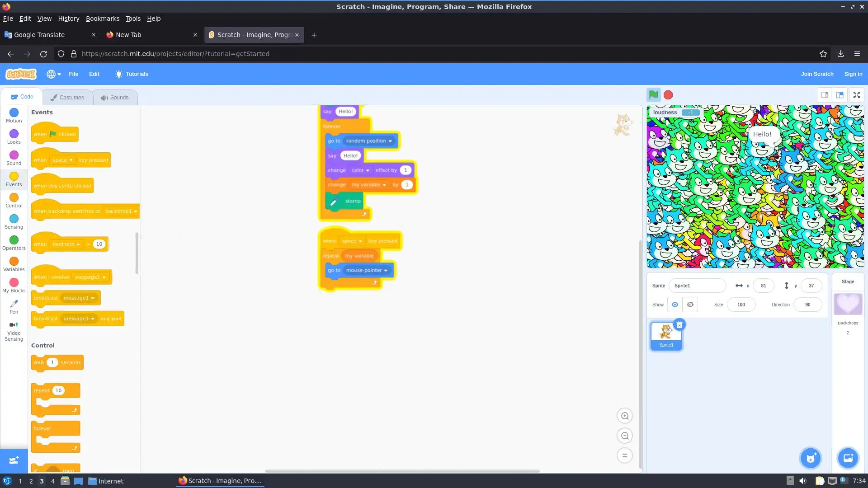Open Tutorials from the menu bar
868x488 pixels.
pyautogui.click(x=132, y=74)
